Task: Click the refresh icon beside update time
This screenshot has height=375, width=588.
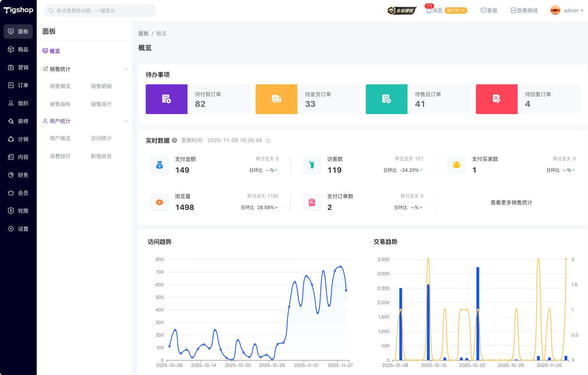Action: pyautogui.click(x=268, y=141)
